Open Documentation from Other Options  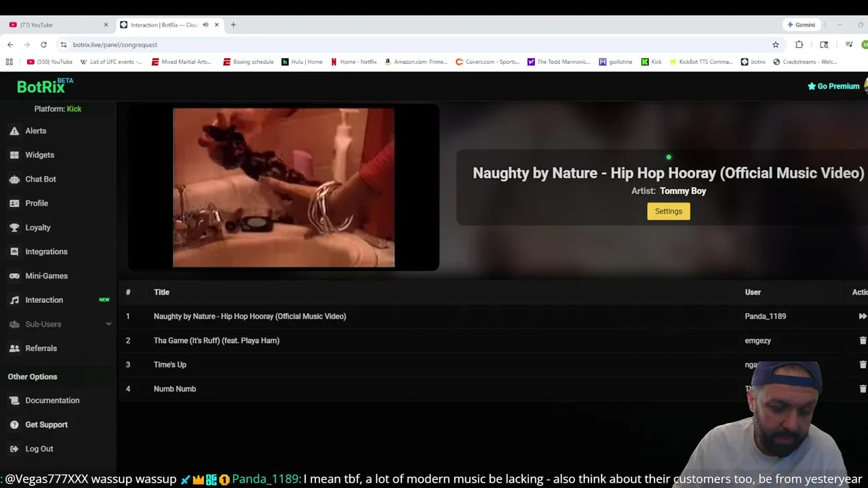tap(52, 401)
